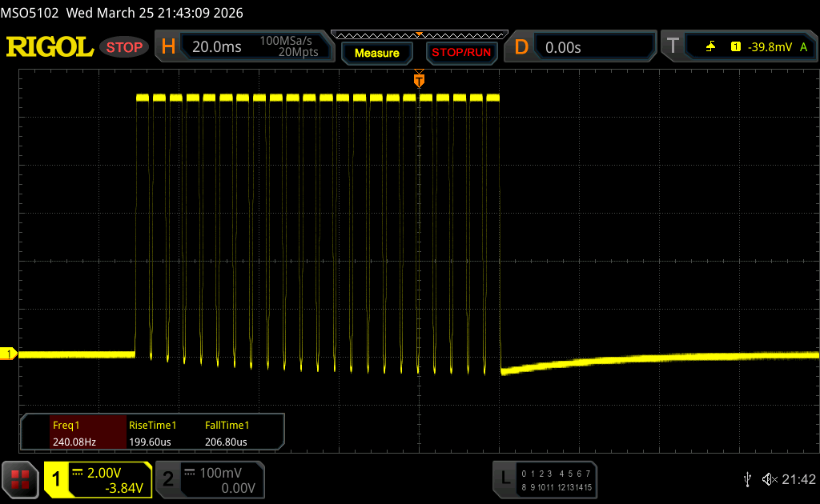The height and width of the screenshot is (504, 820).
Task: Open the red grid function menu icon
Action: (x=20, y=479)
